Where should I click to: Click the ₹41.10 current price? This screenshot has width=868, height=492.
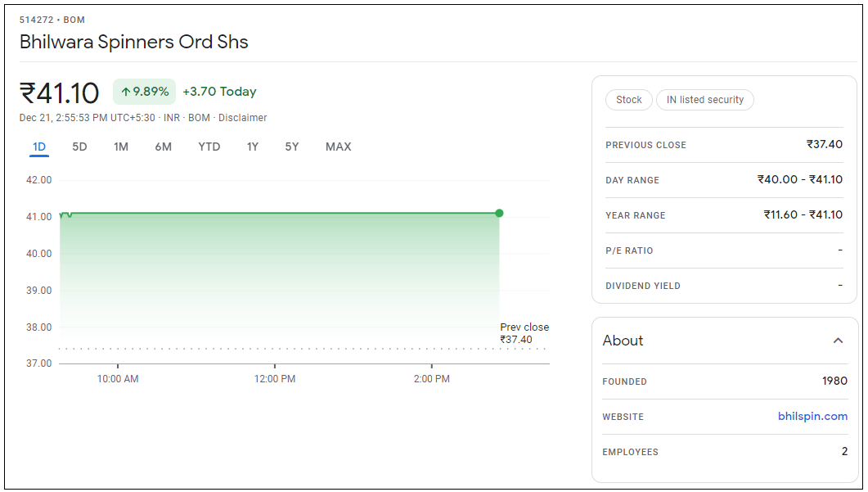(x=59, y=93)
